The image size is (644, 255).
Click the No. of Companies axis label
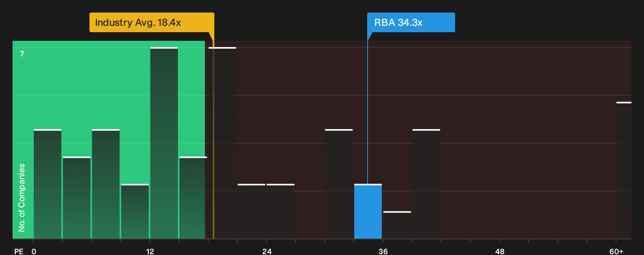click(x=22, y=198)
